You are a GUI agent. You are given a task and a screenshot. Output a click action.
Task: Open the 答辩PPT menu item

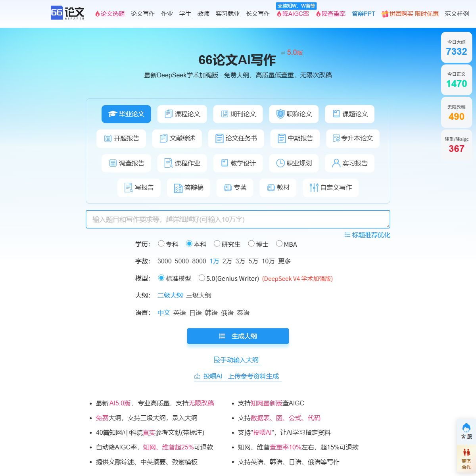[363, 13]
